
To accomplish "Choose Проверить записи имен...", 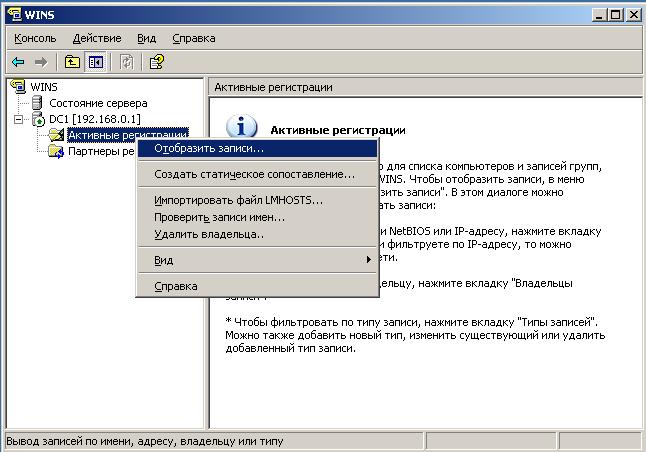I will 257,217.
